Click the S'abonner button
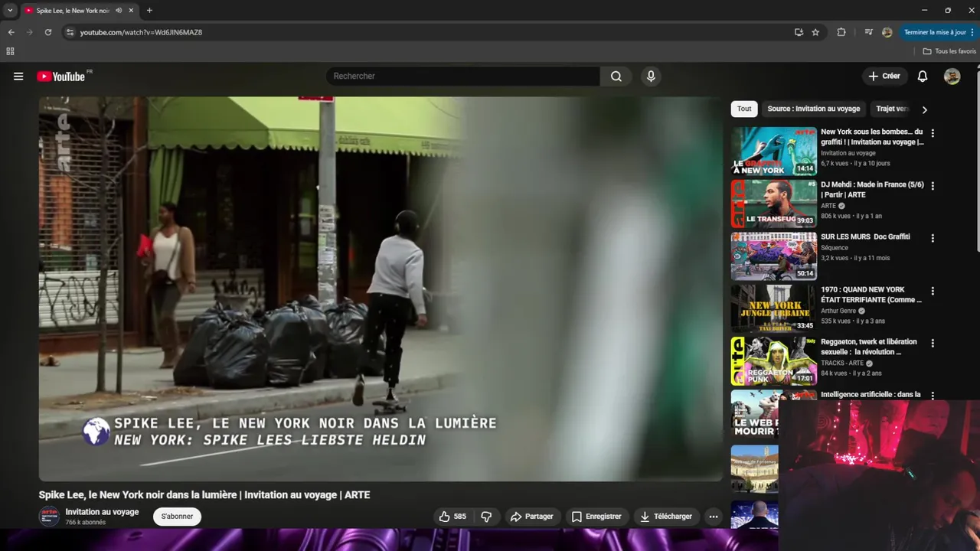 [x=177, y=517]
